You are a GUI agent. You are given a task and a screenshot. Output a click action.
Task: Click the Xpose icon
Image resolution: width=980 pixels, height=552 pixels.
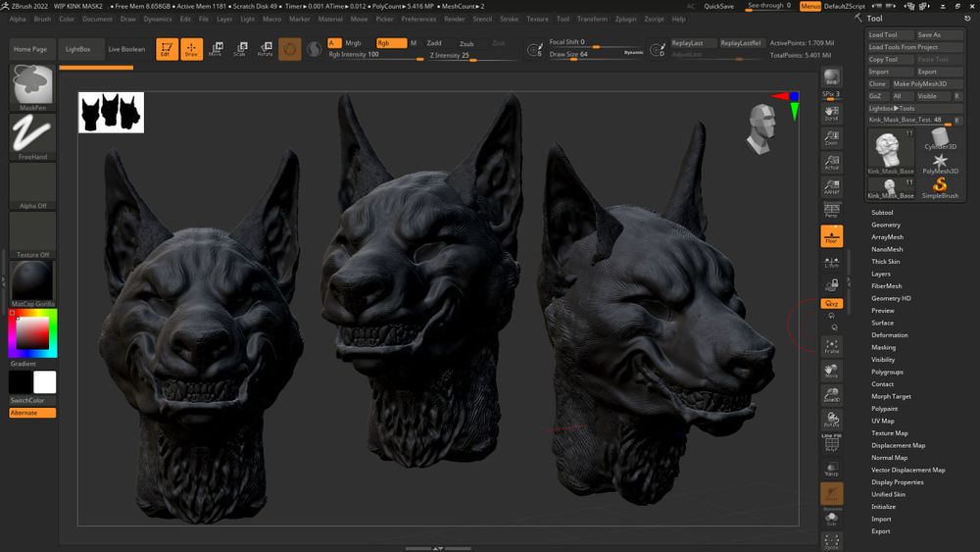click(x=831, y=541)
